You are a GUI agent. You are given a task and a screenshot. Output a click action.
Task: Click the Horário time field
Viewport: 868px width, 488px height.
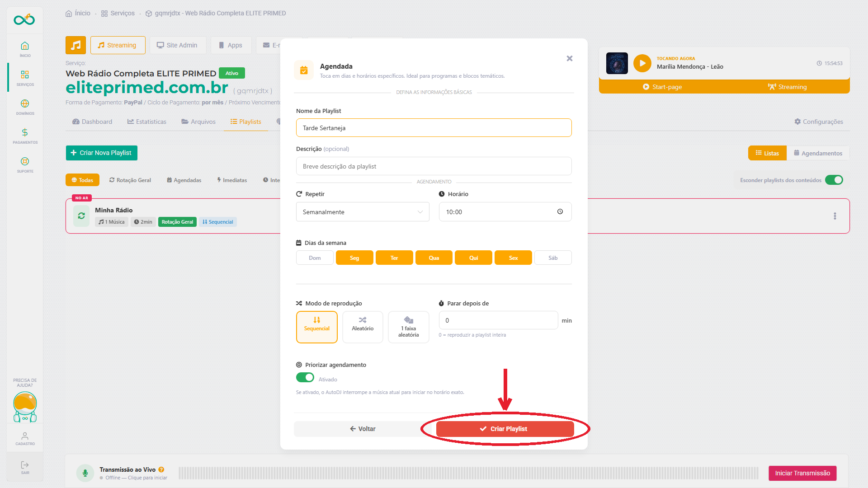click(x=505, y=211)
